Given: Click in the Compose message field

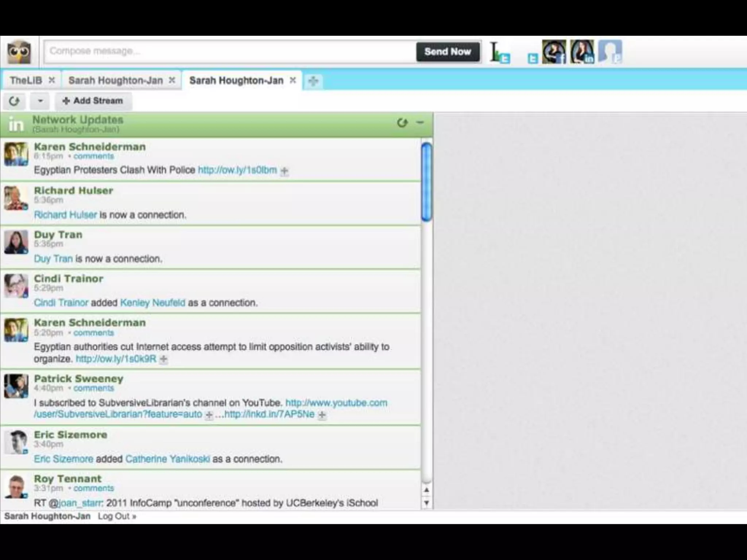Looking at the screenshot, I should pos(230,51).
